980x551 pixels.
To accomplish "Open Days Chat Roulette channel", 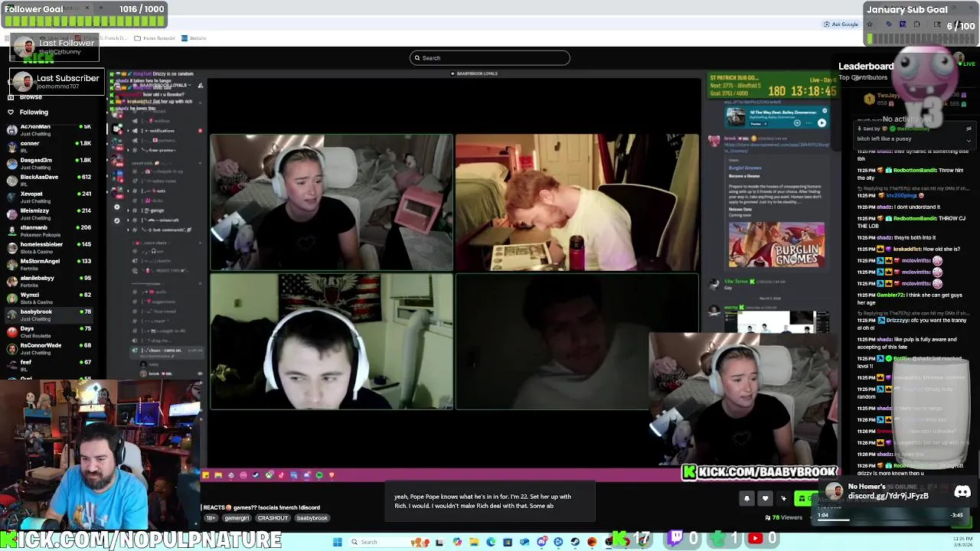I will pos(47,331).
